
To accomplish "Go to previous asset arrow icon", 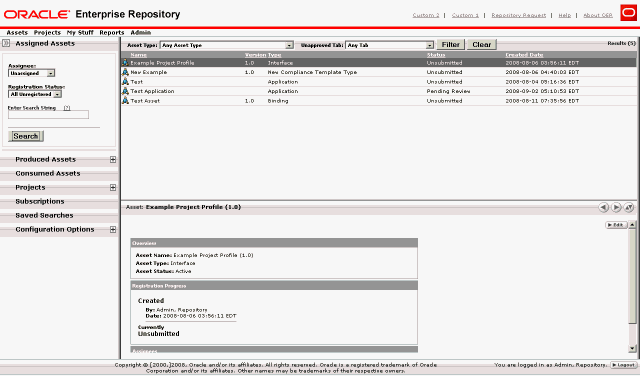I will point(603,207).
